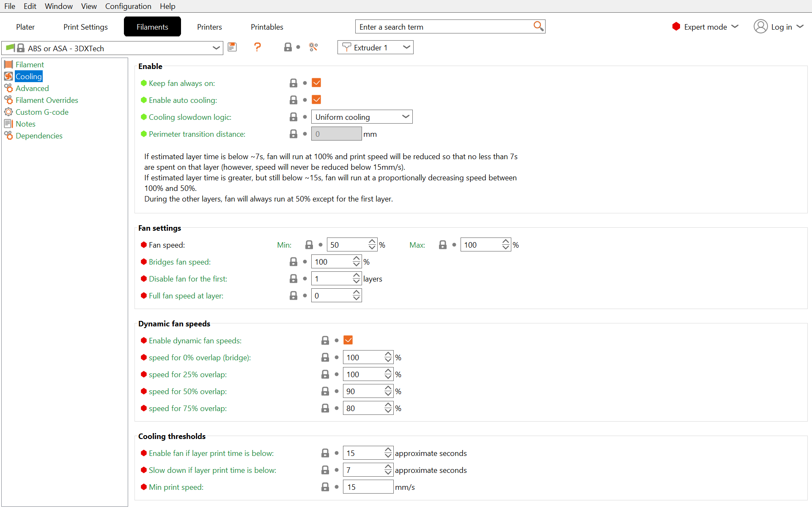Switch to the Printables tab

[267, 27]
